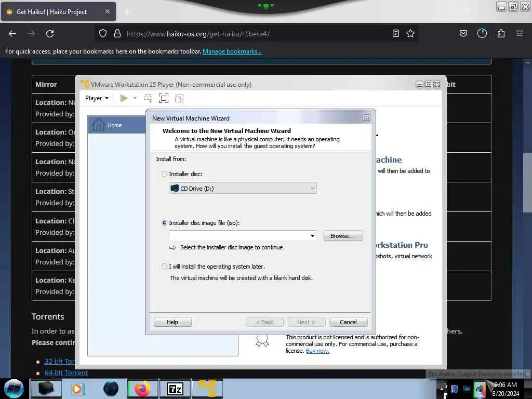532x399 pixels.
Task: Click the Windows Start orb
Action: tap(14, 389)
